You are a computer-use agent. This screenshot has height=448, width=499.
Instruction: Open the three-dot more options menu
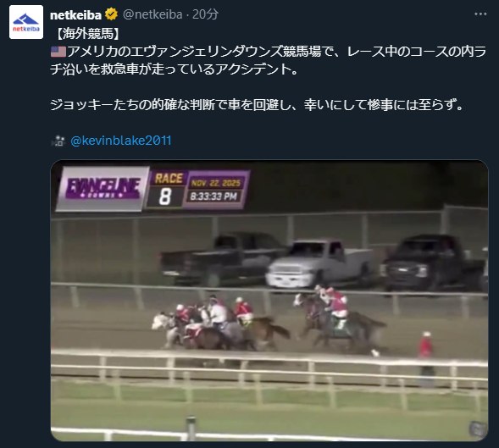480,14
